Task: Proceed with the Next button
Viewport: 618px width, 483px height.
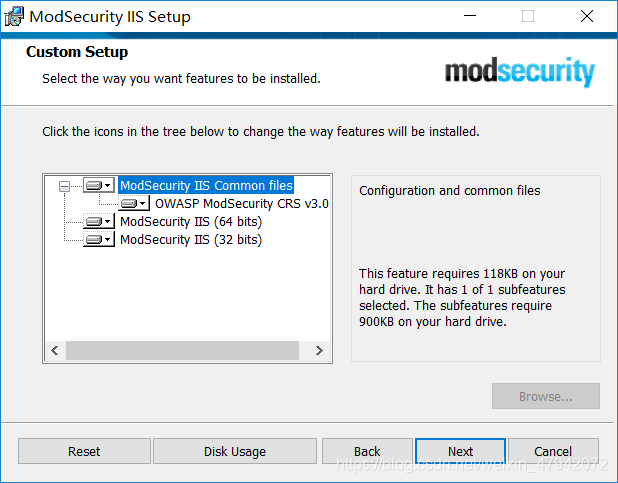Action: (x=460, y=451)
